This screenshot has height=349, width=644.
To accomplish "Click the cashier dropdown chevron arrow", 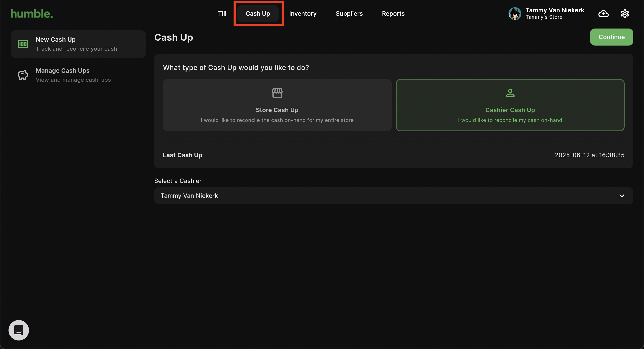I will (622, 196).
